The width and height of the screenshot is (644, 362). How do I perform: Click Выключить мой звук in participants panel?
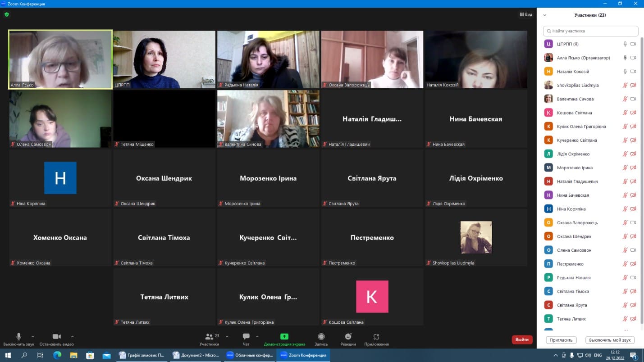tap(610, 340)
